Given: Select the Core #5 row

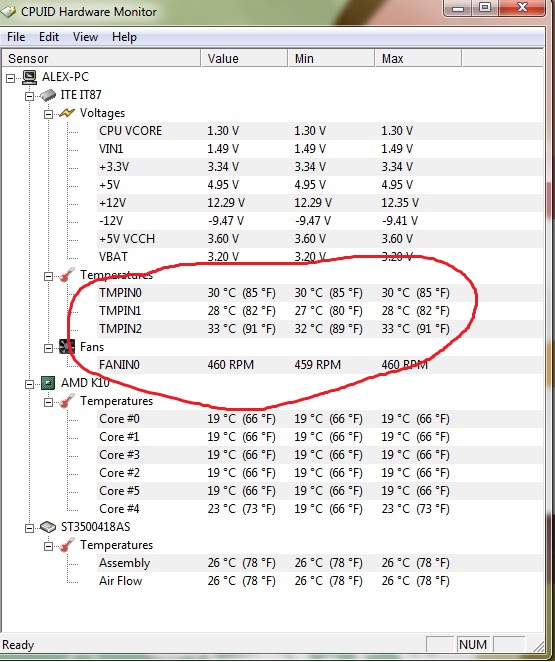Looking at the screenshot, I should pyautogui.click(x=320, y=491).
